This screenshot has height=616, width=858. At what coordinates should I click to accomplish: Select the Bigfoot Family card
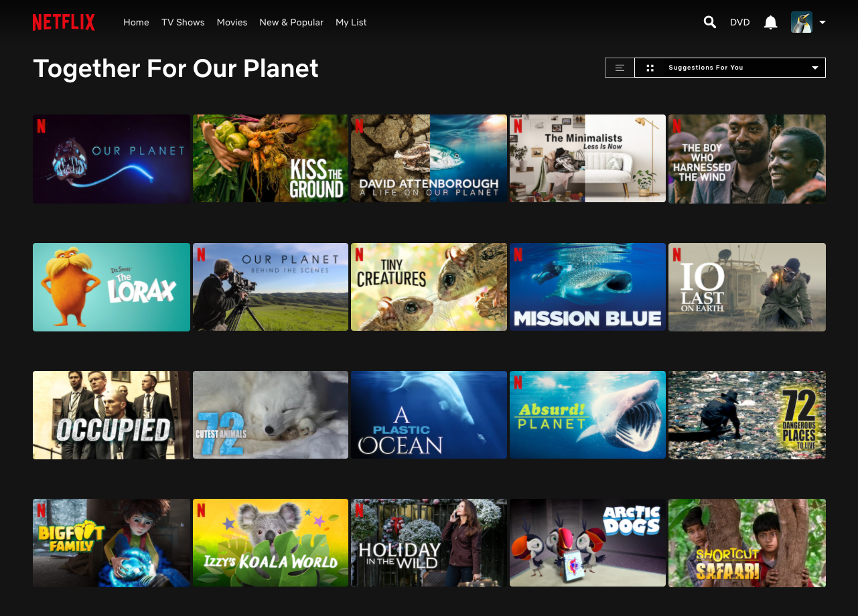point(111,543)
